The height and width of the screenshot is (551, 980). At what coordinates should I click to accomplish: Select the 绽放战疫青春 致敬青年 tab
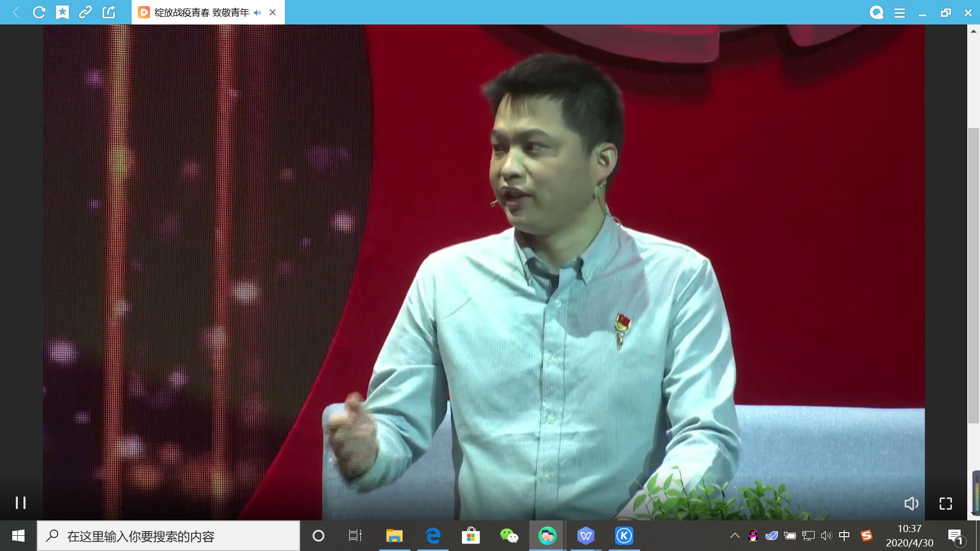pos(202,13)
